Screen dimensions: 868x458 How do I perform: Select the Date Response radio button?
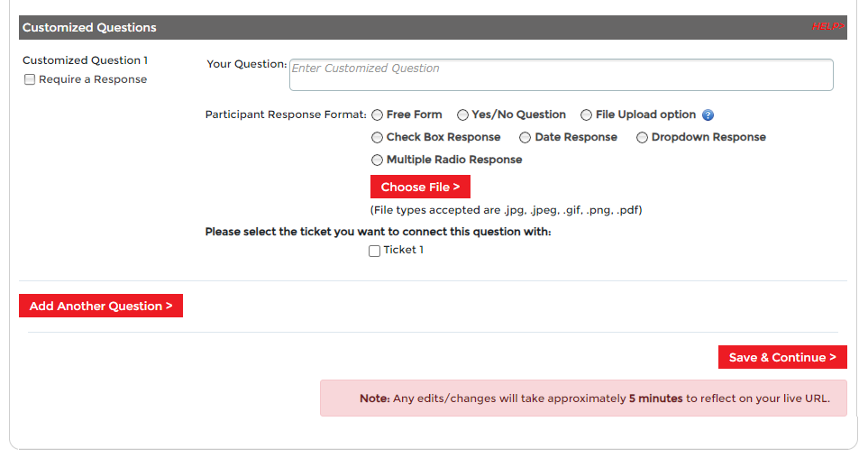pyautogui.click(x=525, y=138)
